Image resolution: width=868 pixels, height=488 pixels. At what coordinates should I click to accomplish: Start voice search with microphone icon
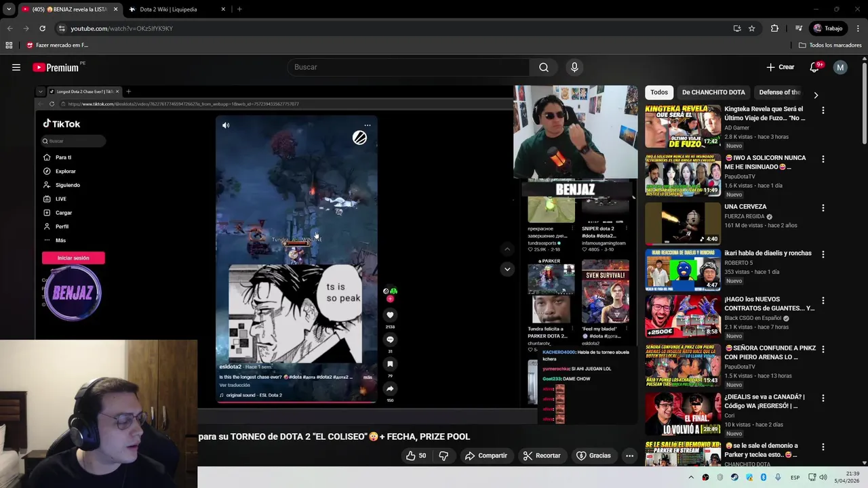574,67
